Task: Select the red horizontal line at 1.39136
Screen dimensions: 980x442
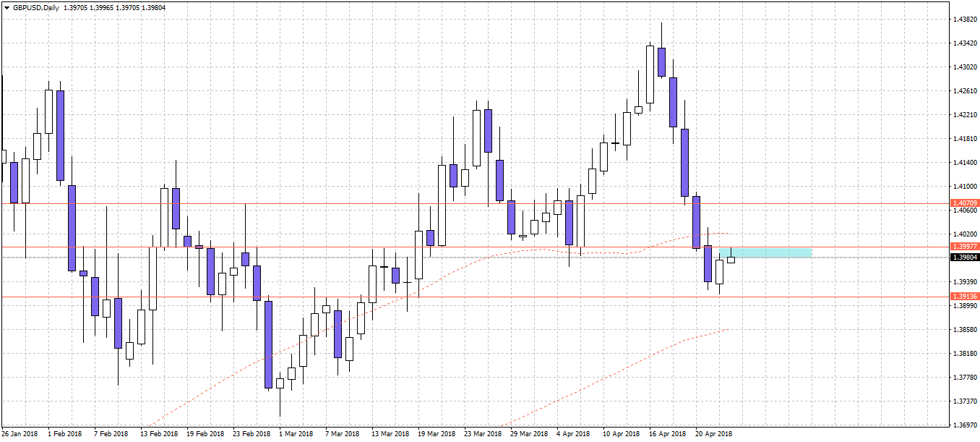Action: tap(474, 297)
